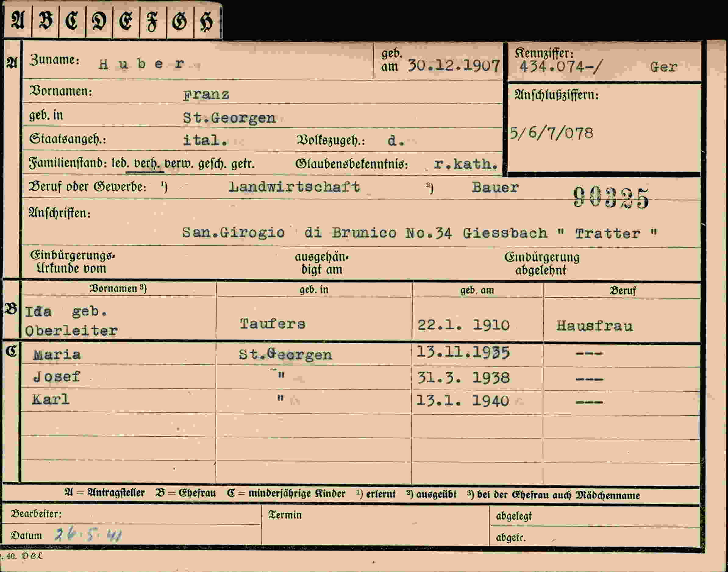Screen dimensions: 728x572
Task: Select index tab B at the card top
Action: point(45,21)
